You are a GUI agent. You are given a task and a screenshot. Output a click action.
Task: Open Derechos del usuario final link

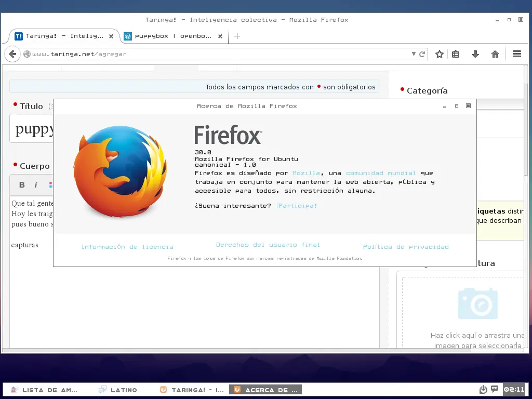(268, 245)
